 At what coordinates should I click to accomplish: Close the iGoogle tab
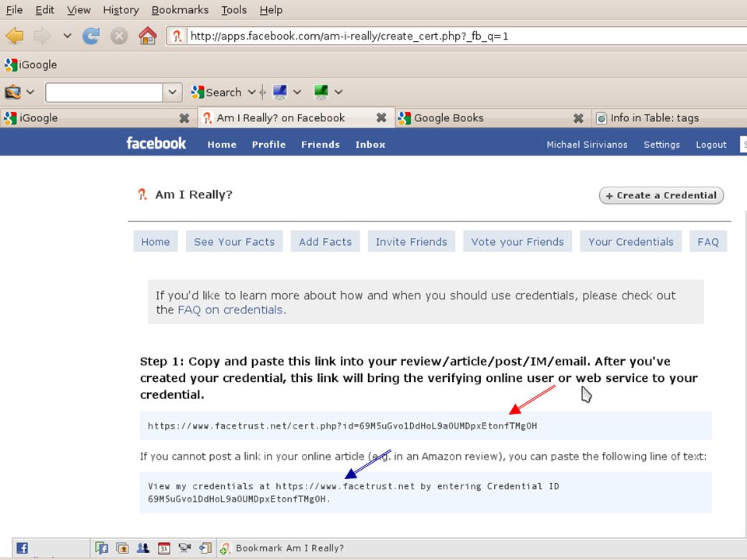(x=184, y=118)
